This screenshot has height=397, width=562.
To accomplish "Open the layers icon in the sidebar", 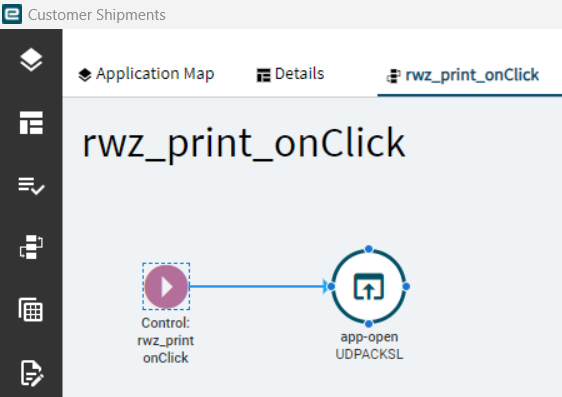I will pos(31,60).
